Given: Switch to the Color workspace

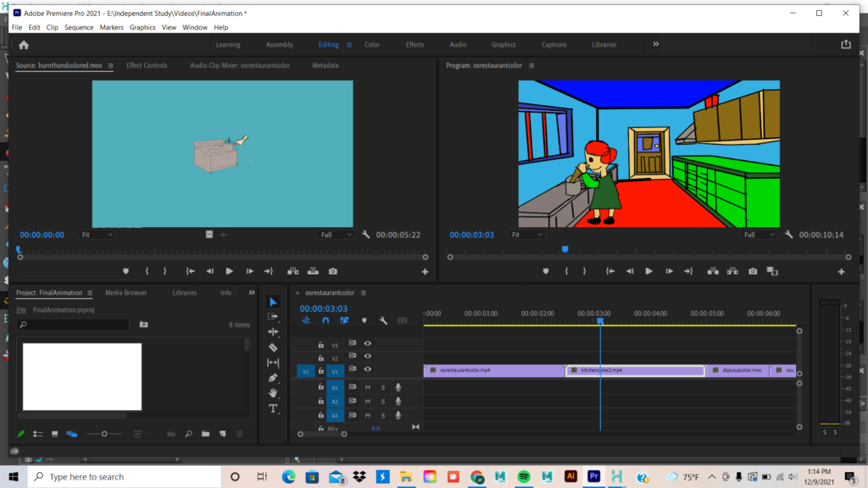Looking at the screenshot, I should 372,45.
